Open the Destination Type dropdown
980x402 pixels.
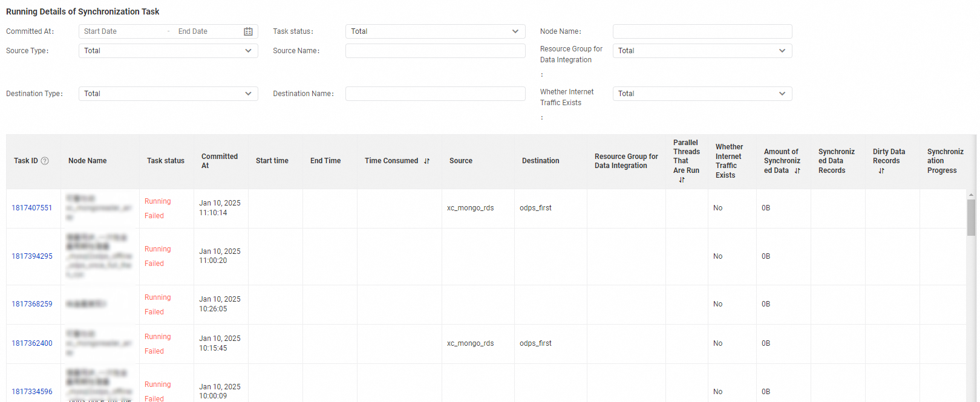click(x=168, y=94)
